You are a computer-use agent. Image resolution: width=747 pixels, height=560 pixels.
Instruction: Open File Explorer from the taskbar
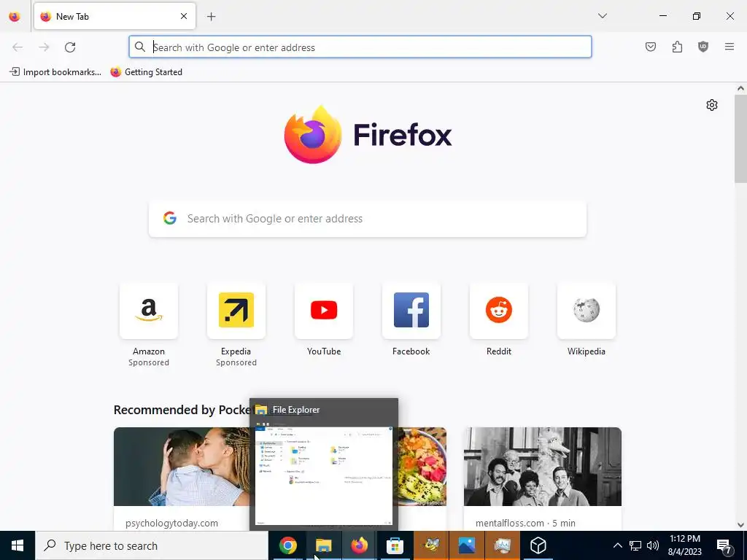click(x=323, y=545)
